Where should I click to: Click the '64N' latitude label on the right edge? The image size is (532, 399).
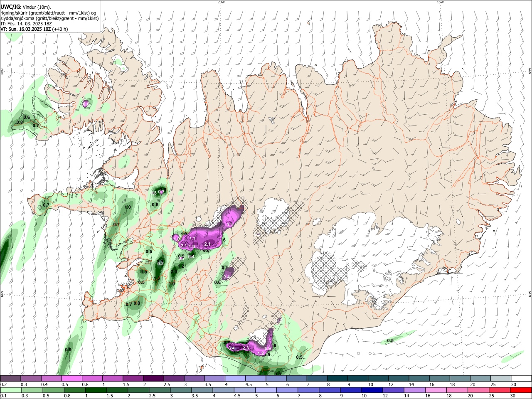[x=530, y=293]
